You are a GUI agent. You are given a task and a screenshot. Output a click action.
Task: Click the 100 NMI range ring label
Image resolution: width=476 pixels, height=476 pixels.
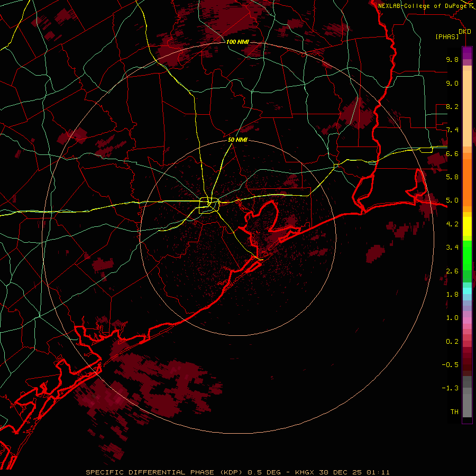[237, 42]
